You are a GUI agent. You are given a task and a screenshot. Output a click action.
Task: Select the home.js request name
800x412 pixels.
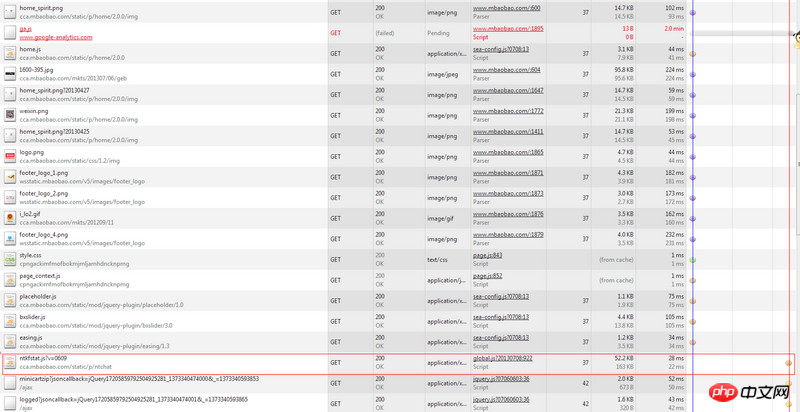[x=30, y=49]
